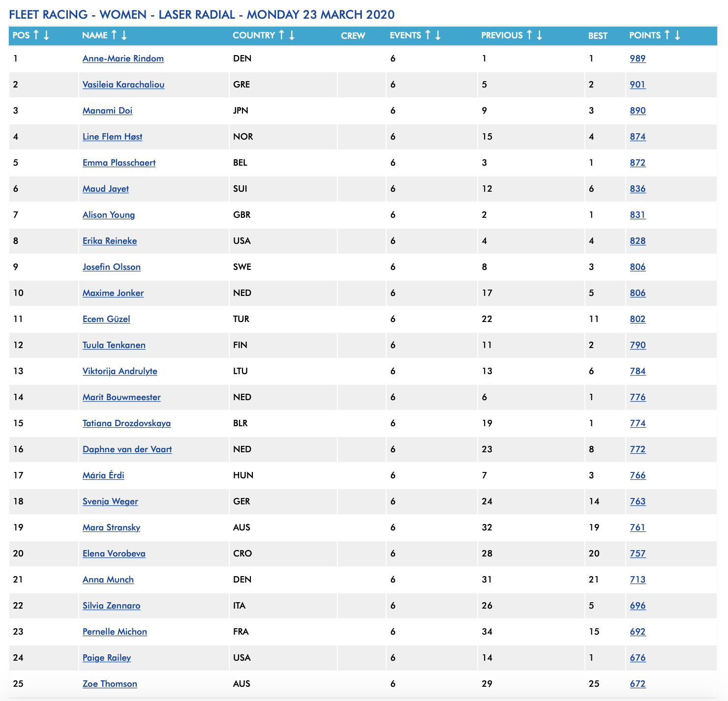Sort EVENTS column descending arrow
Screen dimensions: 728x701
pyautogui.click(x=438, y=35)
